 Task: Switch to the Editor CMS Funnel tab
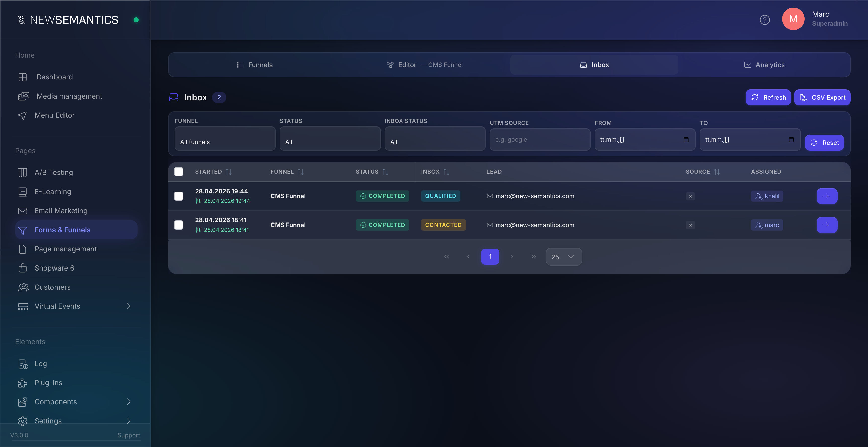pyautogui.click(x=424, y=65)
